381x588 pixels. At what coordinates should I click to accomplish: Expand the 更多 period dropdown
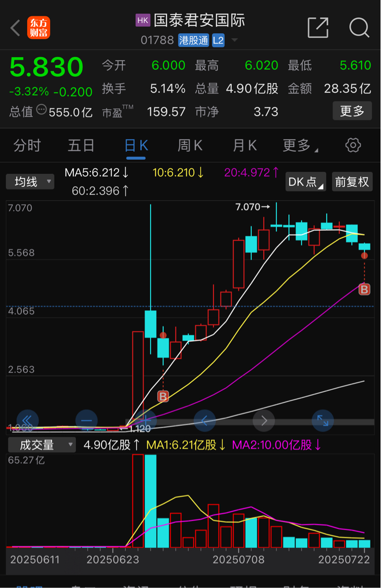coord(300,145)
